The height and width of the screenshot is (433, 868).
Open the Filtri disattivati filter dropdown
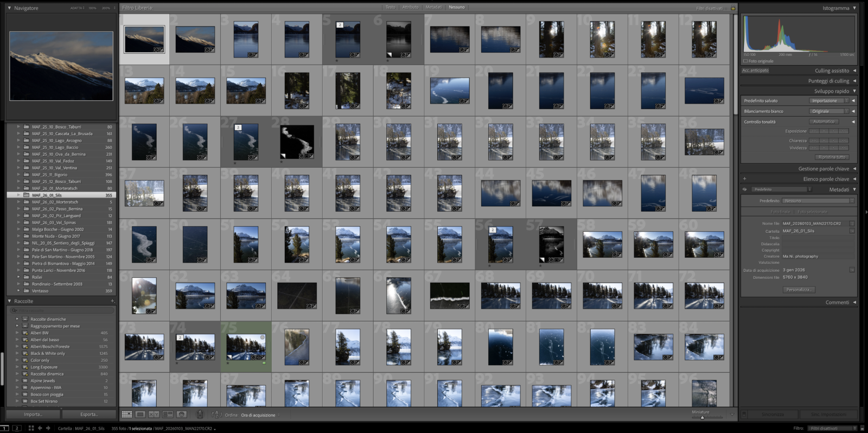click(x=831, y=428)
